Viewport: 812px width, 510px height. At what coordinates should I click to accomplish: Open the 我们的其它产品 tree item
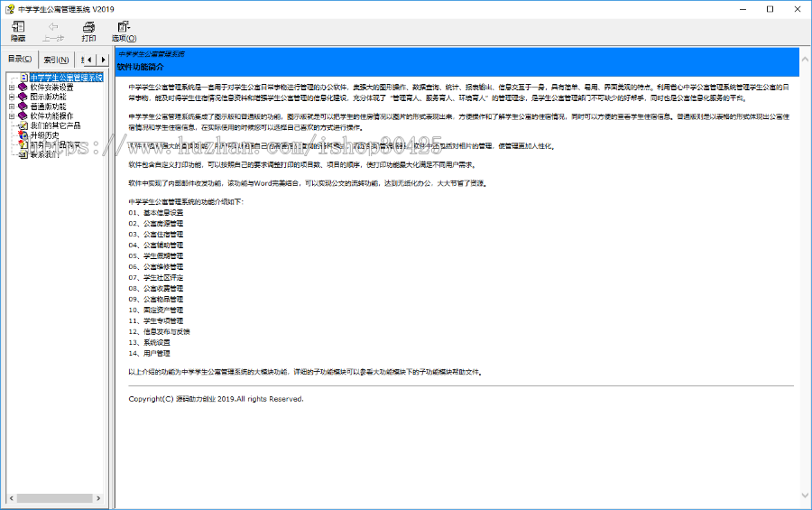click(55, 125)
